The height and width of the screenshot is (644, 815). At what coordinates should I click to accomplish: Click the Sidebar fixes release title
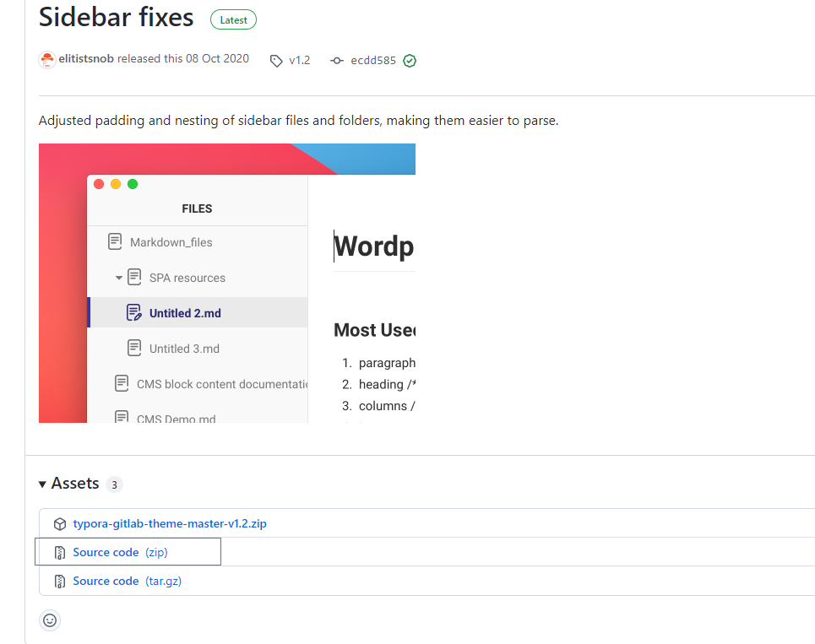click(116, 18)
